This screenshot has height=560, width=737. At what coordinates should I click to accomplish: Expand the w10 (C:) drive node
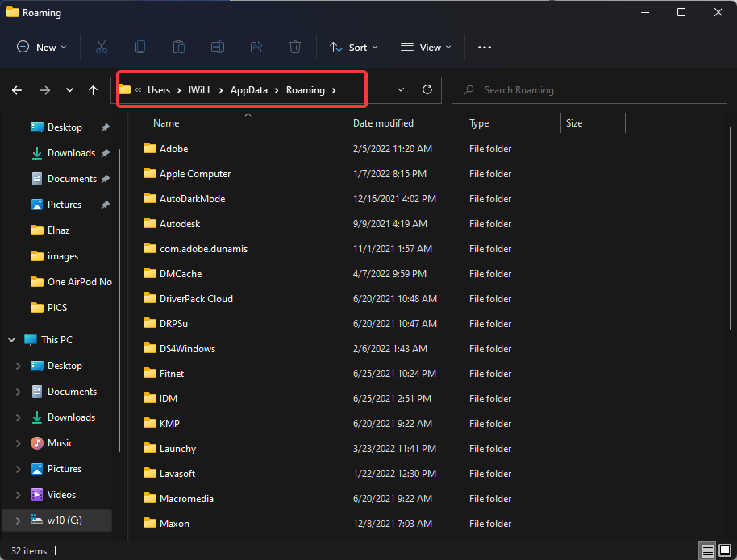18,521
